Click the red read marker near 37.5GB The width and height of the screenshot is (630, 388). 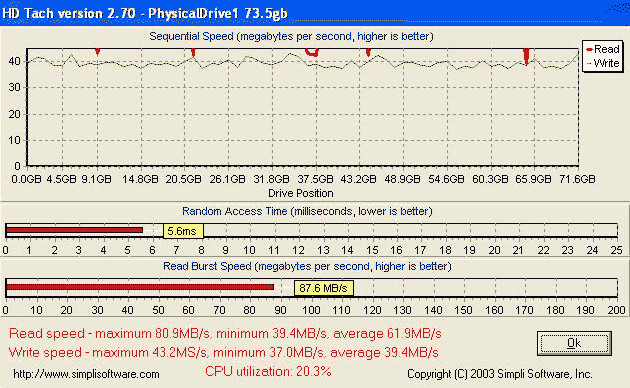tap(312, 52)
